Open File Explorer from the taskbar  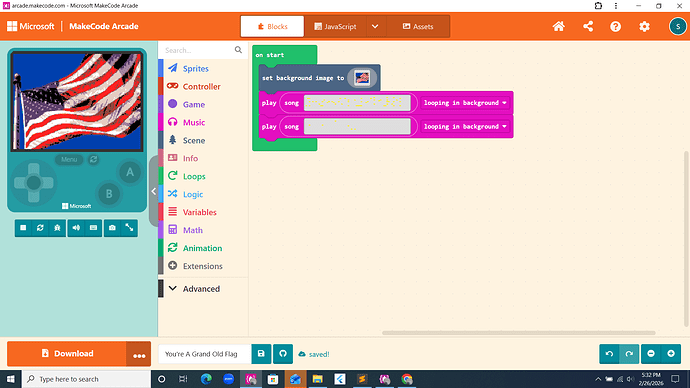click(x=317, y=379)
